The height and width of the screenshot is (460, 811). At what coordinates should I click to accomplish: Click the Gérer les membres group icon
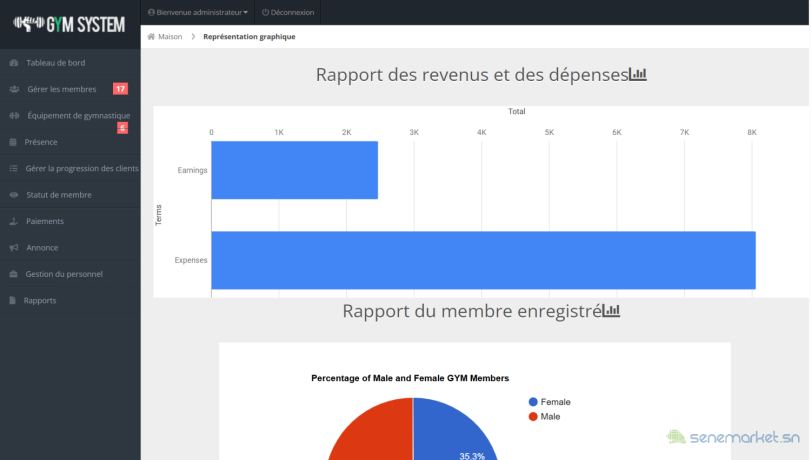14,89
